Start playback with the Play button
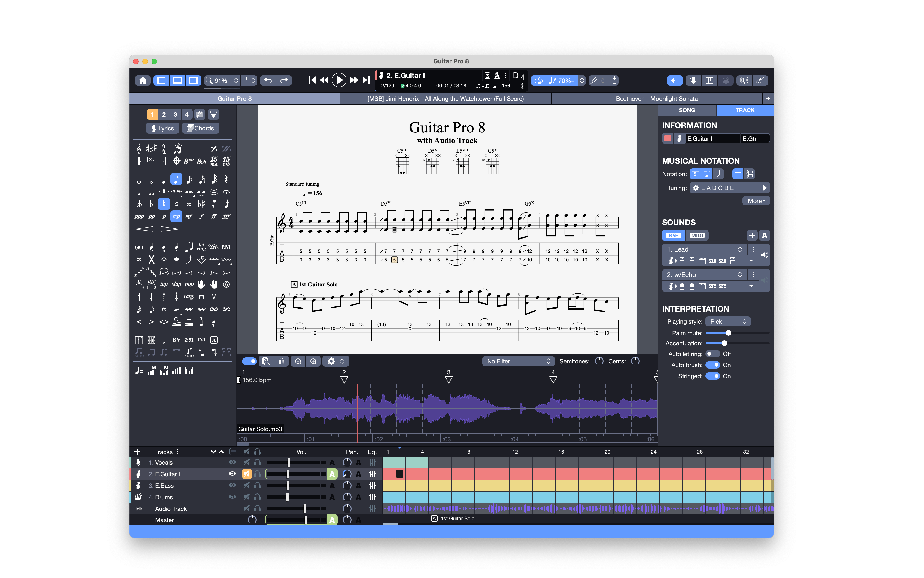The height and width of the screenshot is (578, 924). tap(339, 80)
